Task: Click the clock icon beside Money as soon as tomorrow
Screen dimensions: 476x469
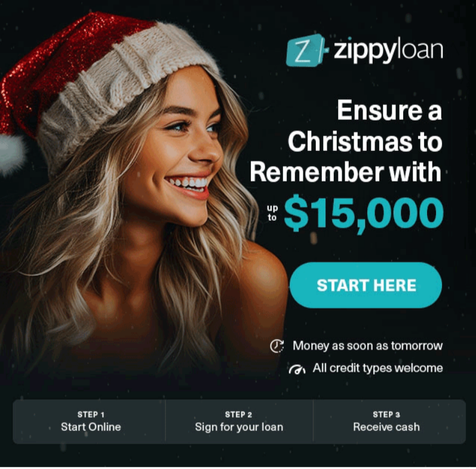Action: 277,346
